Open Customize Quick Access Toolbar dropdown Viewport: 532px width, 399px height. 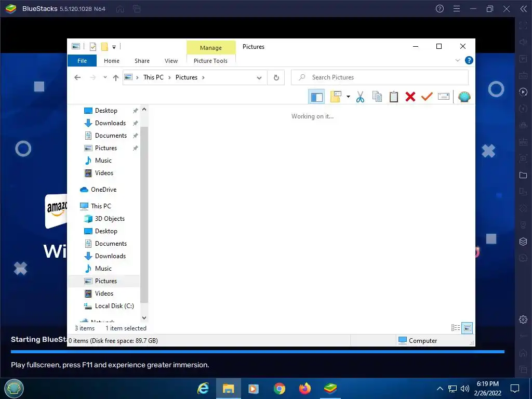click(x=114, y=47)
